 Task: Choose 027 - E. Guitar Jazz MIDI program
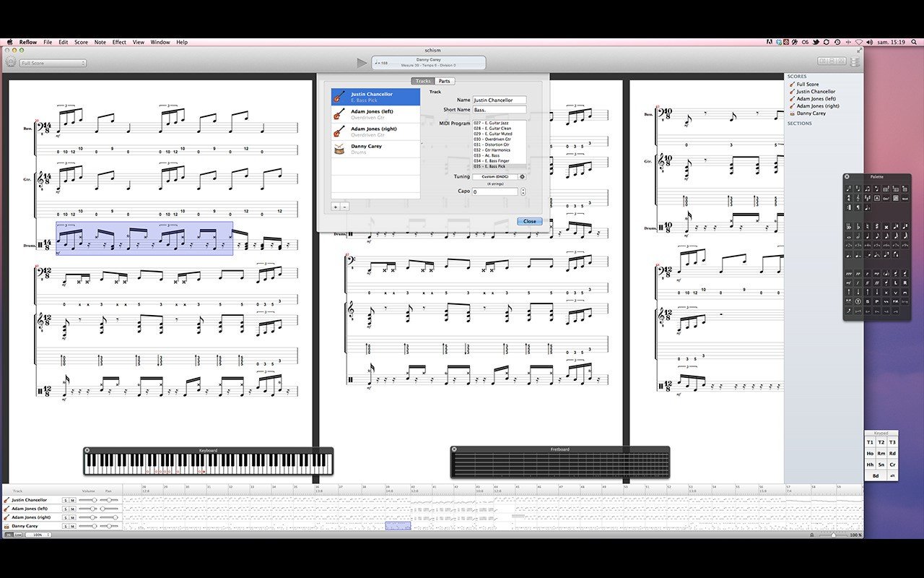[x=499, y=123]
